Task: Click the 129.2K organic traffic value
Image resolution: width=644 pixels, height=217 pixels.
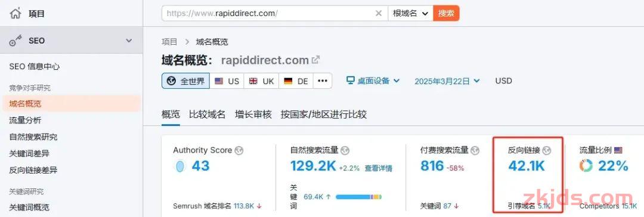Action: (x=313, y=166)
